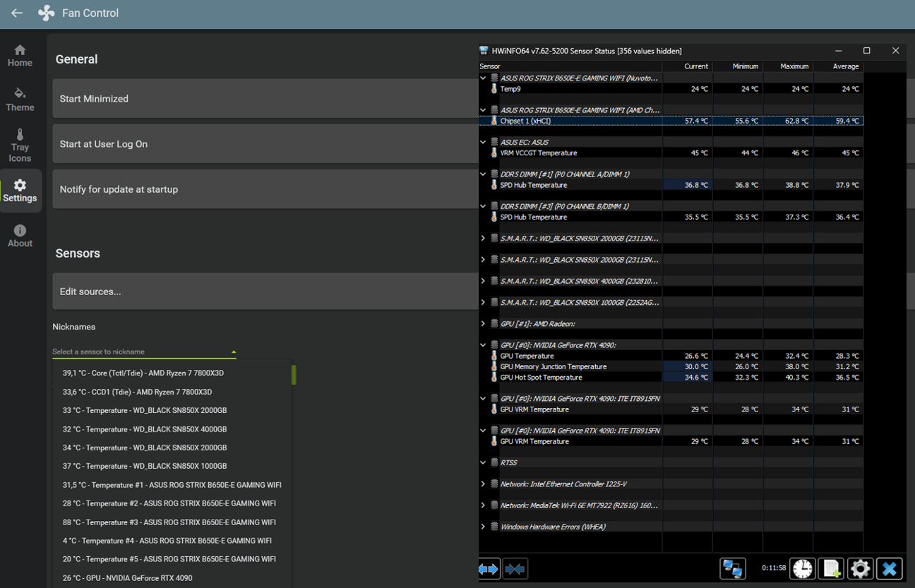Click the Start at User Log On row

click(x=265, y=144)
